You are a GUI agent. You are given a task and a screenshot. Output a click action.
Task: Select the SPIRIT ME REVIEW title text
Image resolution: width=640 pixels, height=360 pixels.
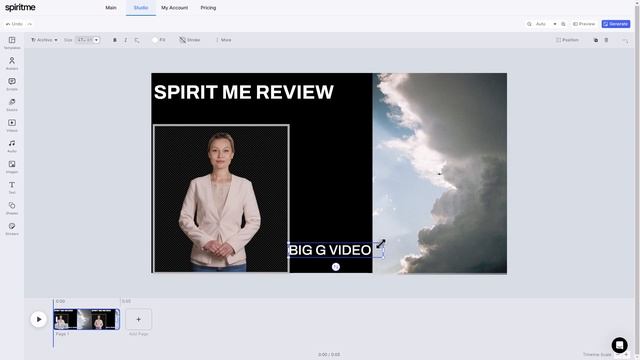click(244, 92)
